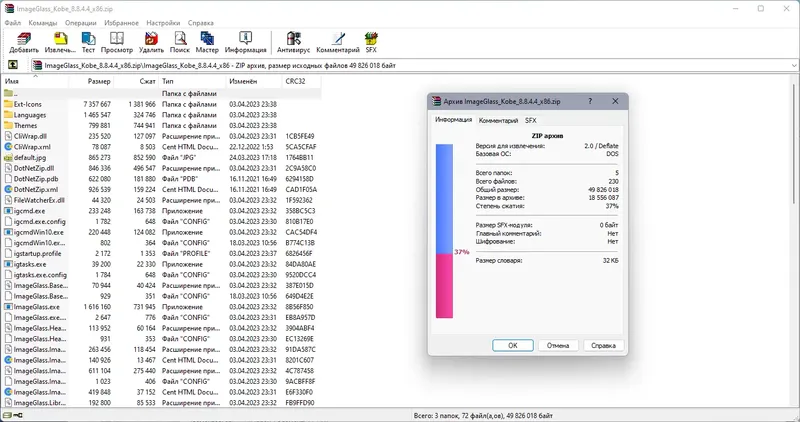Select the igcmdWin10.exe file row
The height and width of the screenshot is (422, 800).
click(x=161, y=232)
